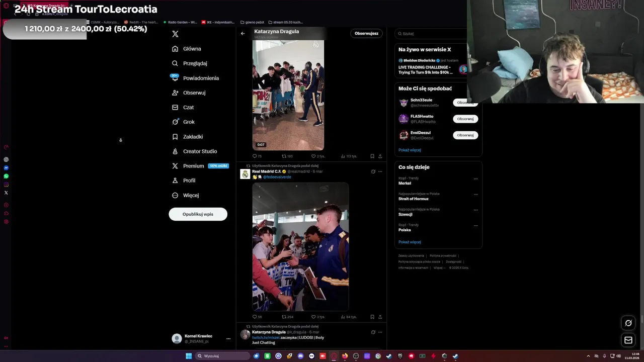Follow FLASHwatto with Obserwuj button
The height and width of the screenshot is (362, 644).
click(x=465, y=119)
